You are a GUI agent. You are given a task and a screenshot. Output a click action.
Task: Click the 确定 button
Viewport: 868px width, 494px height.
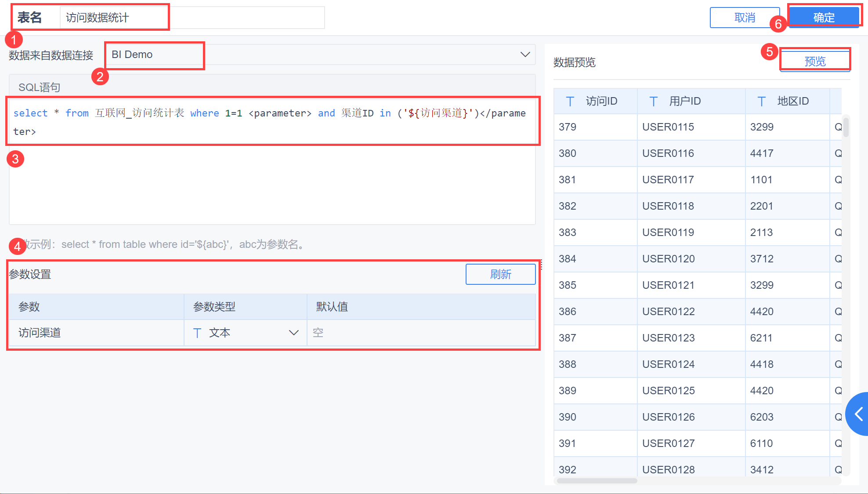[824, 18]
